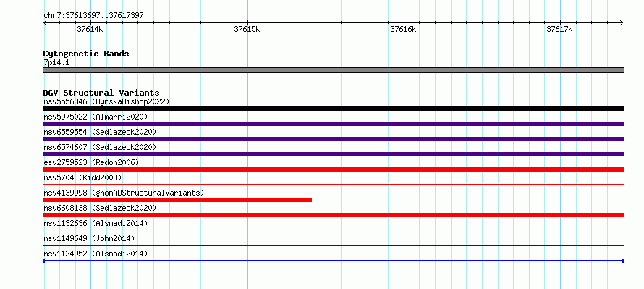Screen dimensions: 644x289
Task: Open variant label nsv5975022 (Almarri2020)
Action: pyautogui.click(x=96, y=117)
